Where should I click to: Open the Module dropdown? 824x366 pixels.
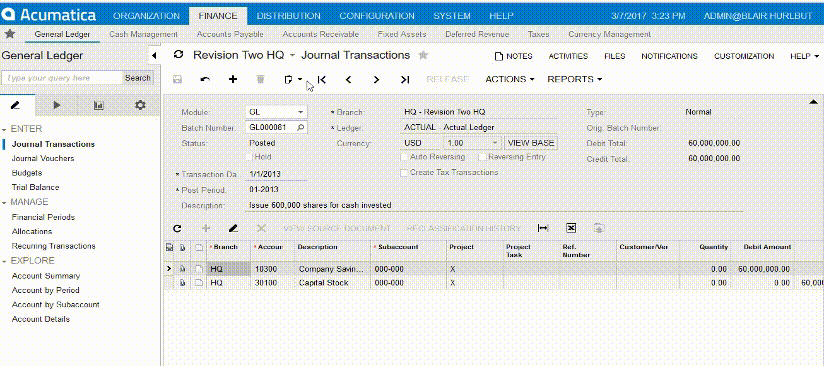[x=300, y=112]
